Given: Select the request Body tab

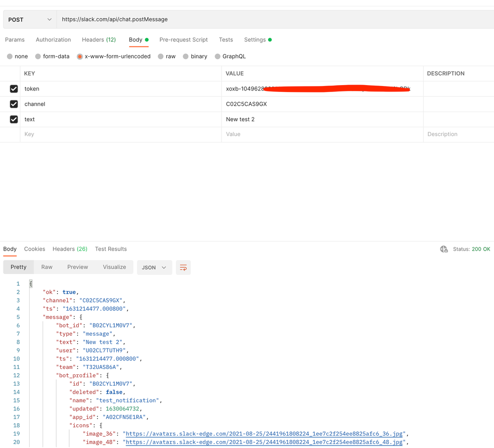Looking at the screenshot, I should click(x=138, y=40).
